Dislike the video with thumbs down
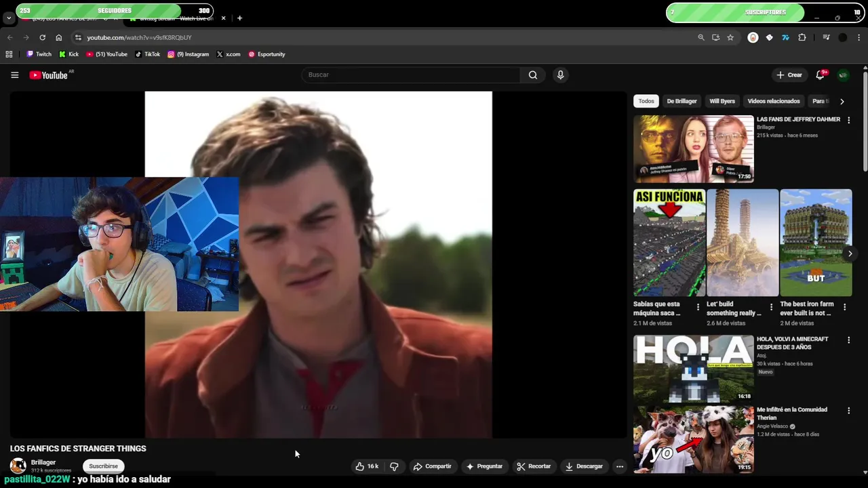868x488 pixels. click(394, 466)
